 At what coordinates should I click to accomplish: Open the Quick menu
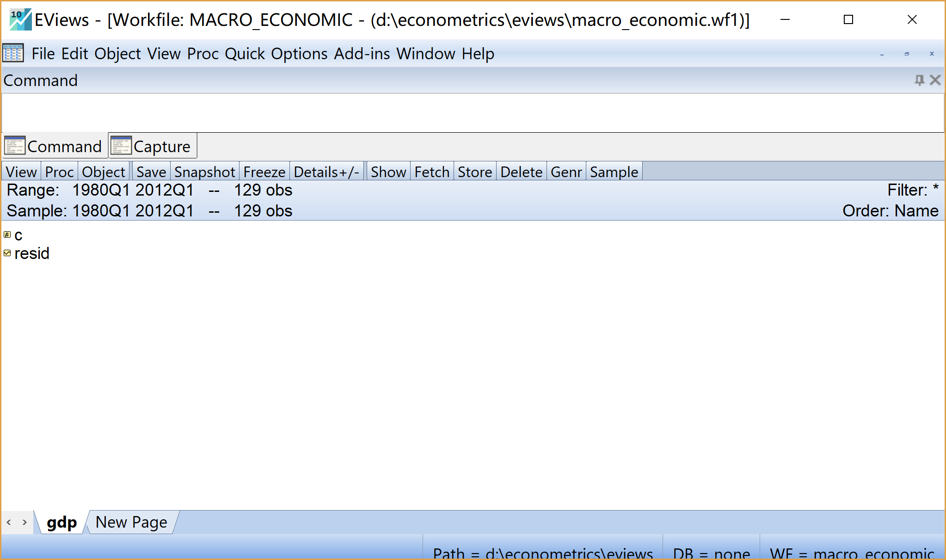click(x=245, y=54)
